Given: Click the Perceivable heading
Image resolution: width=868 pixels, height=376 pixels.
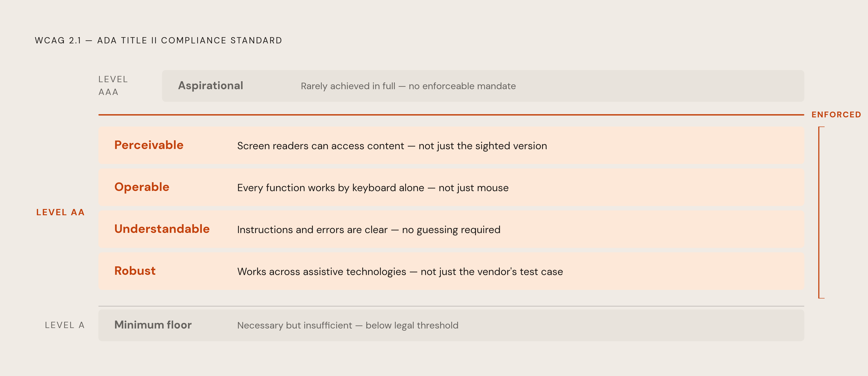Looking at the screenshot, I should [x=149, y=145].
